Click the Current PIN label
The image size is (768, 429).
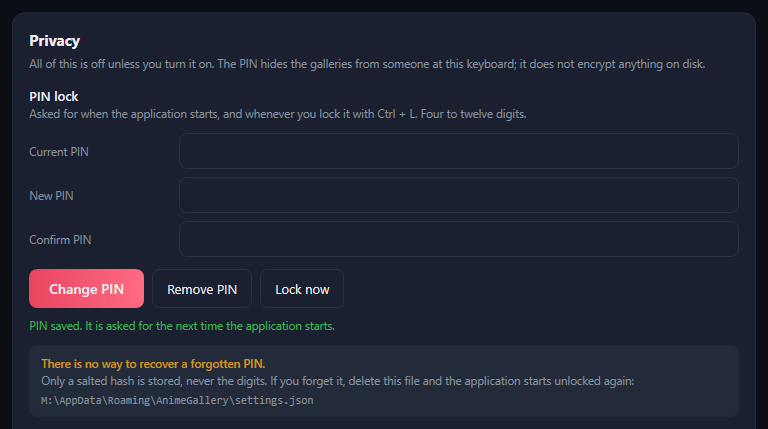[59, 152]
